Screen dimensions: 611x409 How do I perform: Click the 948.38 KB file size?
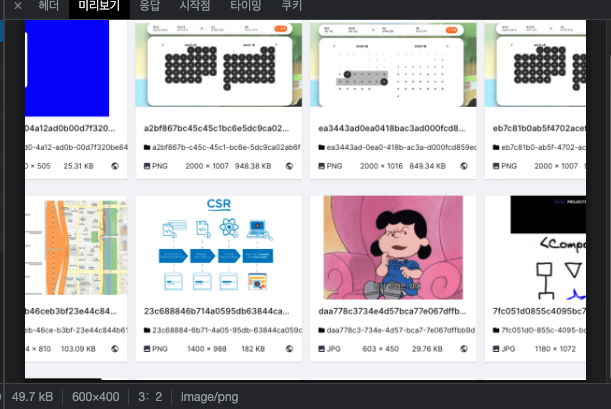pos(253,166)
